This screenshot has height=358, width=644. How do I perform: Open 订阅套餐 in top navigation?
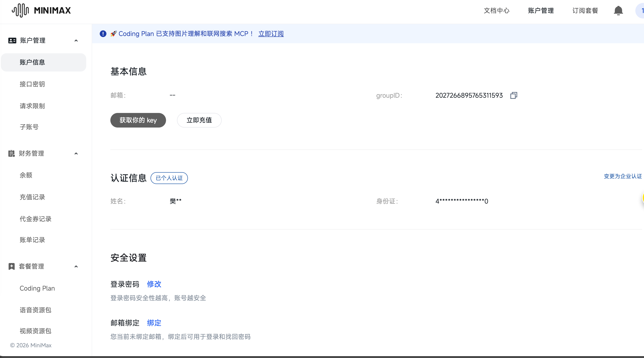coord(585,10)
